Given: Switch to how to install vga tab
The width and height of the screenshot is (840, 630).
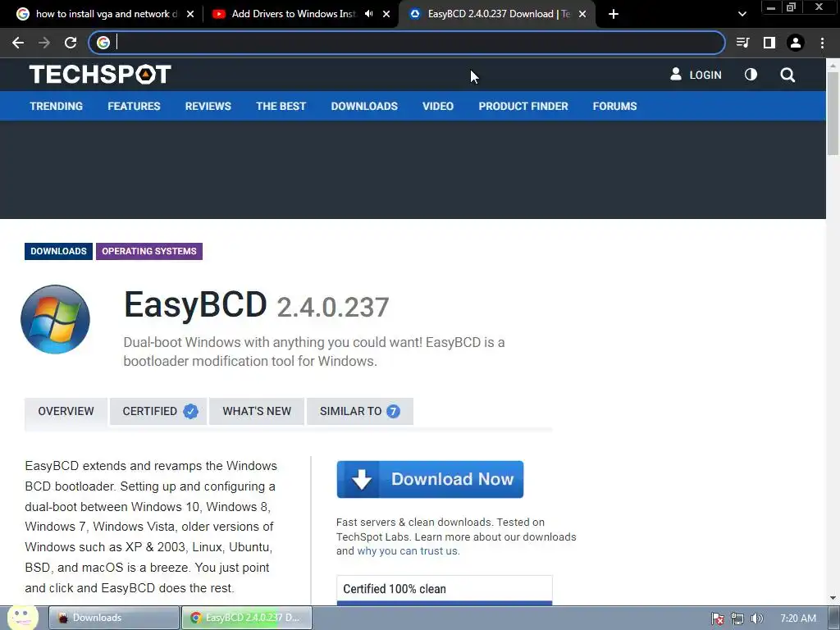Looking at the screenshot, I should pyautogui.click(x=106, y=14).
